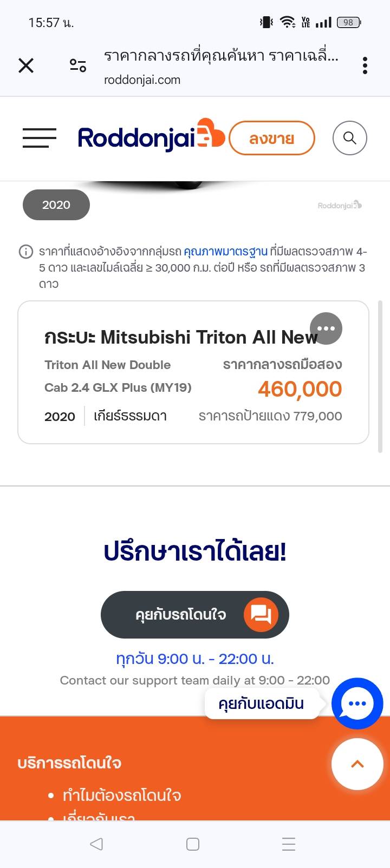
Task: Tap คุยกับรถโดนใจ chat button
Action: point(195,615)
